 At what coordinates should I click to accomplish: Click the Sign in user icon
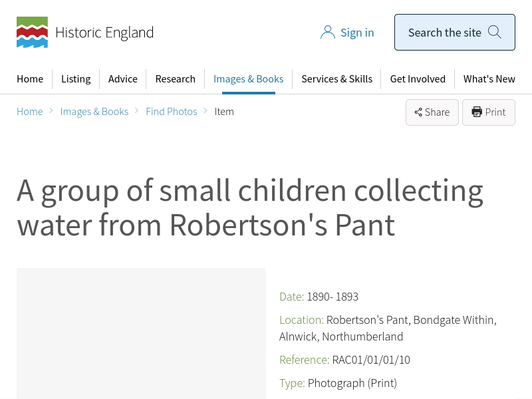click(x=327, y=33)
